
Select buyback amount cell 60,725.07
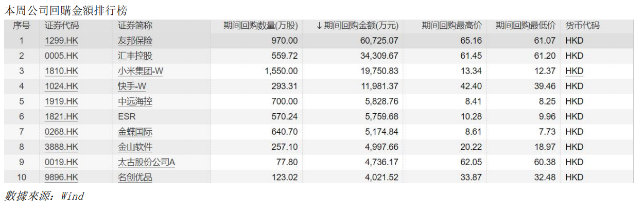click(380, 41)
